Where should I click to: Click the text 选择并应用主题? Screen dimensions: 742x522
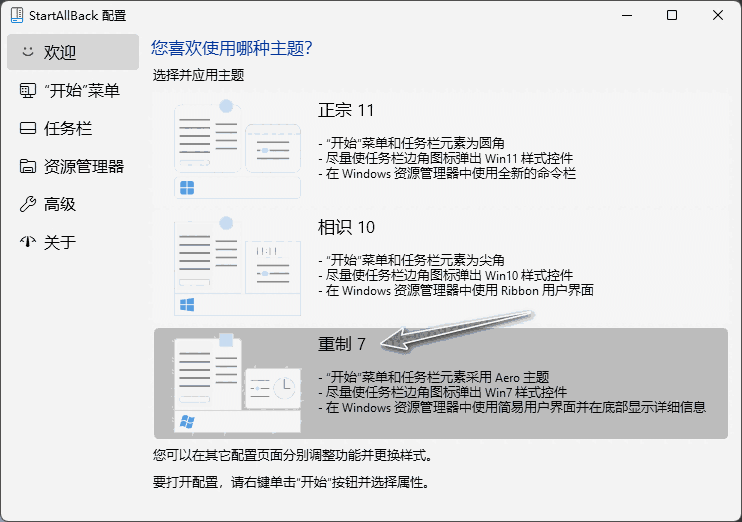[198, 75]
